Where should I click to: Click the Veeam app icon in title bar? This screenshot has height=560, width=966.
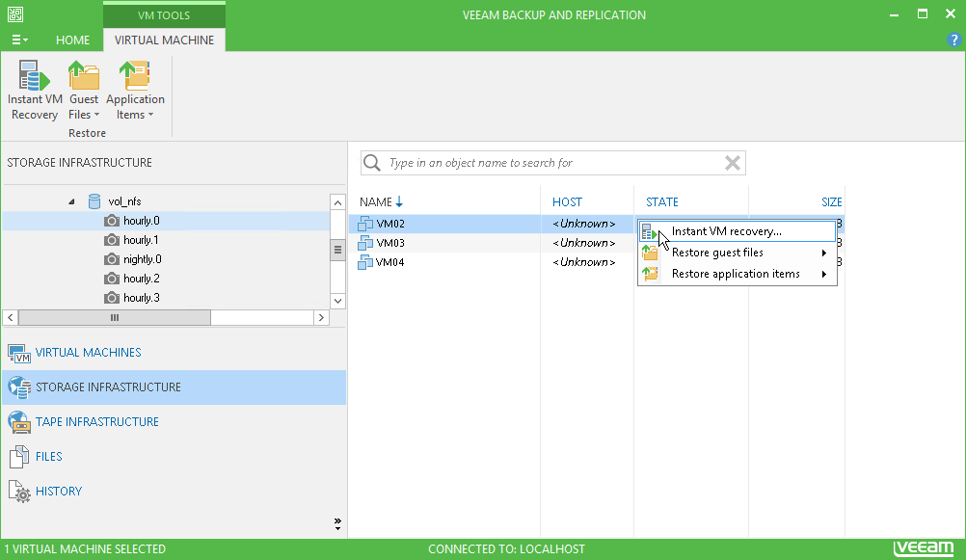15,14
